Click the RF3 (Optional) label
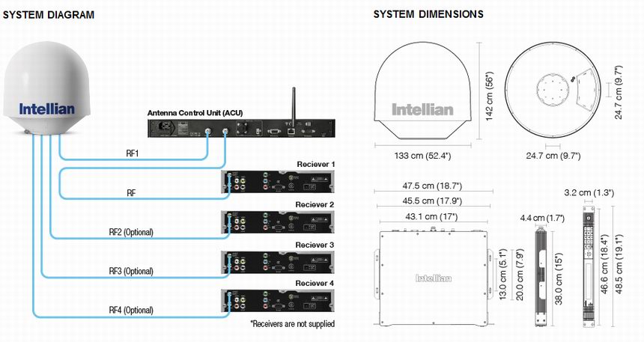 (131, 271)
